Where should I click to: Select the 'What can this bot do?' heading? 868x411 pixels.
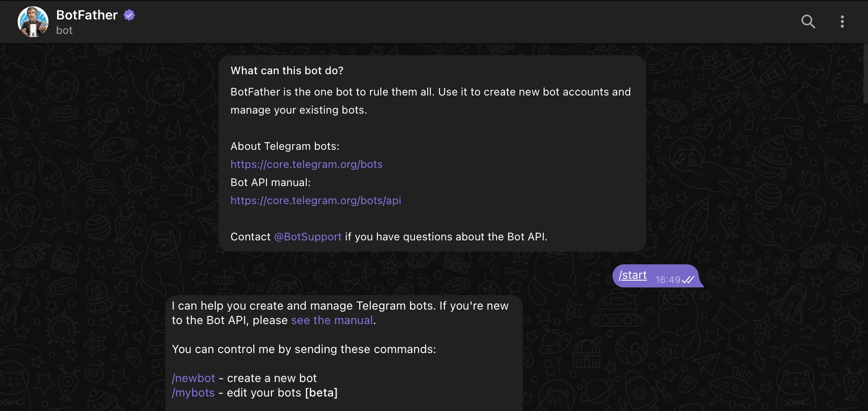click(287, 70)
